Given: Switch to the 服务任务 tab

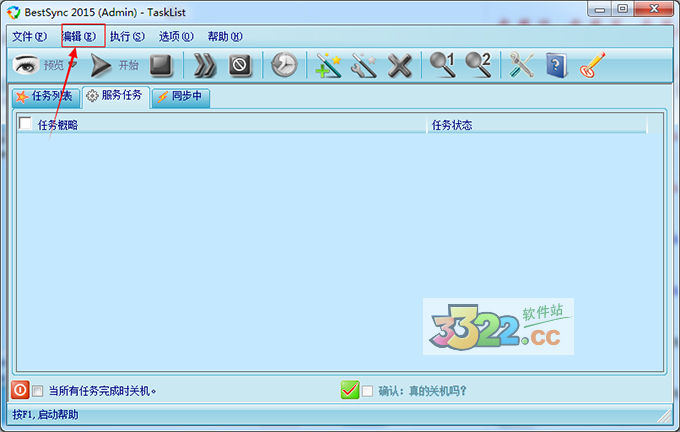Looking at the screenshot, I should click(116, 96).
